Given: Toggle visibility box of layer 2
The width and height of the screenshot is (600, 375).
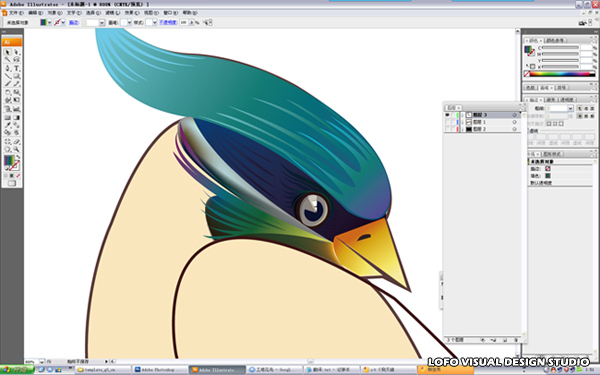Looking at the screenshot, I should (447, 129).
